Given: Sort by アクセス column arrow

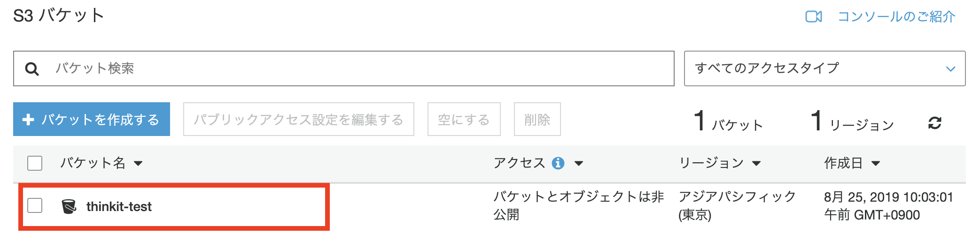Looking at the screenshot, I should click(x=579, y=164).
